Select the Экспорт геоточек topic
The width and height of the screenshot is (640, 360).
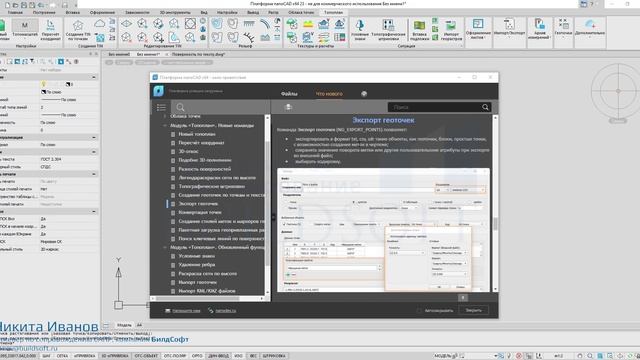(198, 204)
